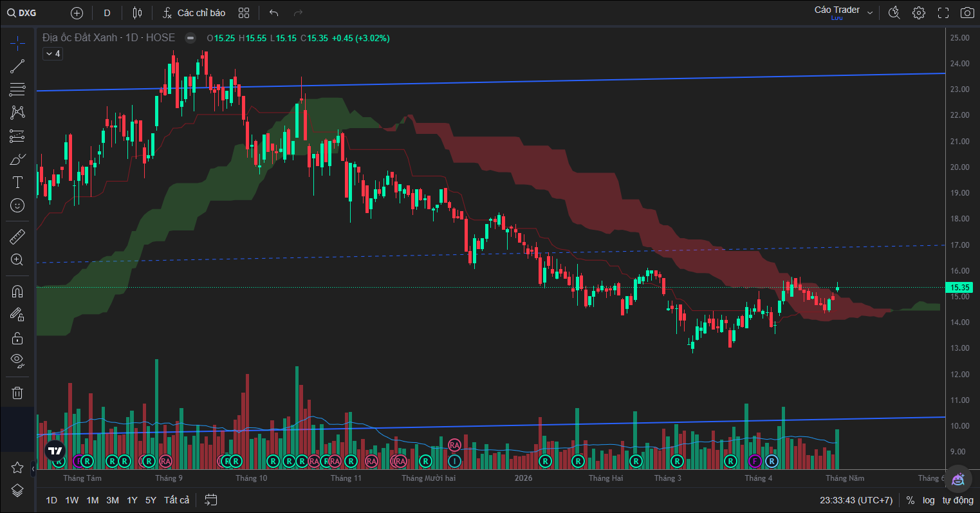Toggle log scale on price axis
Image resolution: width=980 pixels, height=513 pixels.
(929, 500)
